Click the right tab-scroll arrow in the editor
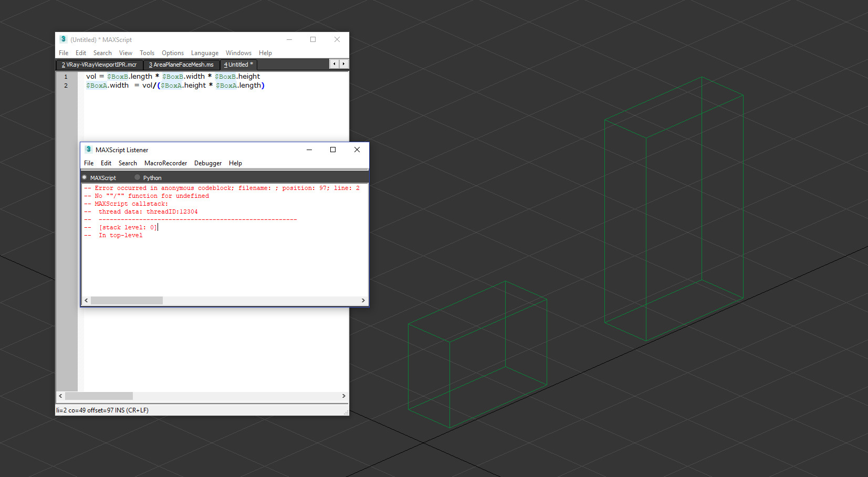The height and width of the screenshot is (477, 868). 343,63
